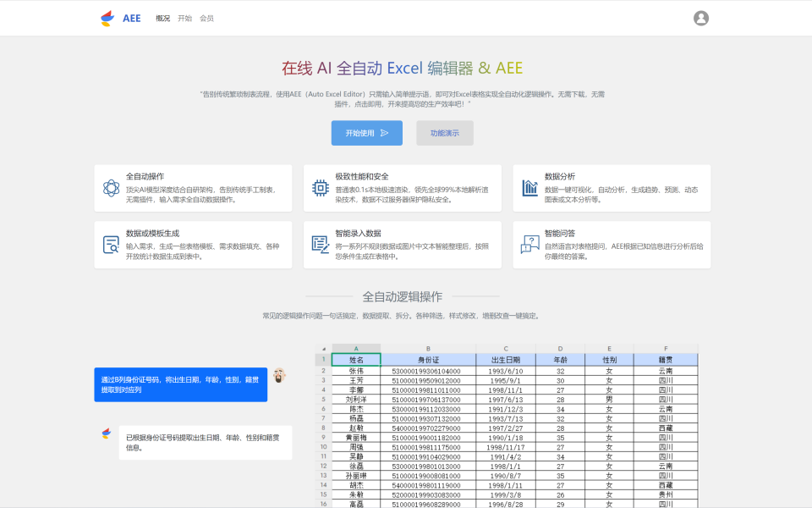Select the 年龄 header cell
812x508 pixels.
point(560,360)
